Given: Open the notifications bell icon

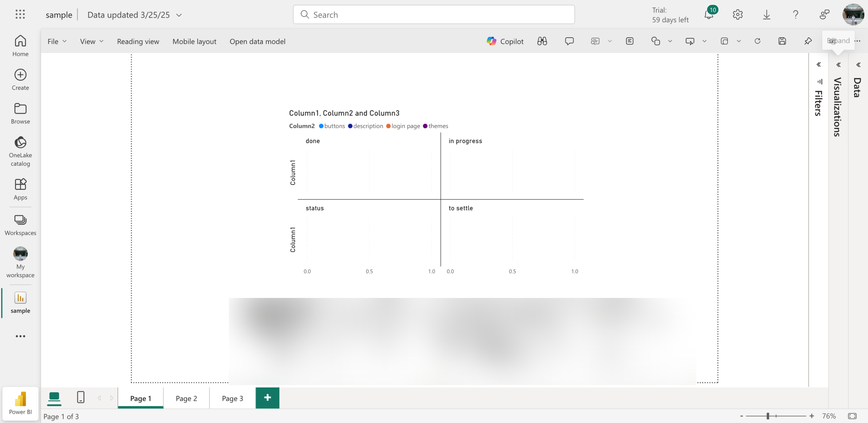Looking at the screenshot, I should [709, 15].
